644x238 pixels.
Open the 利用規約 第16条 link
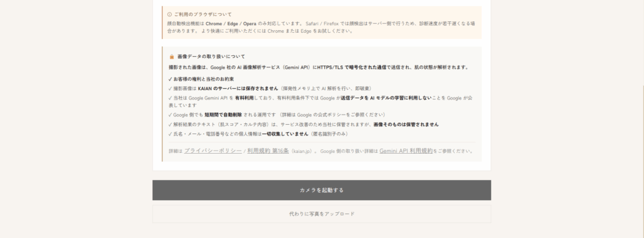(268, 151)
